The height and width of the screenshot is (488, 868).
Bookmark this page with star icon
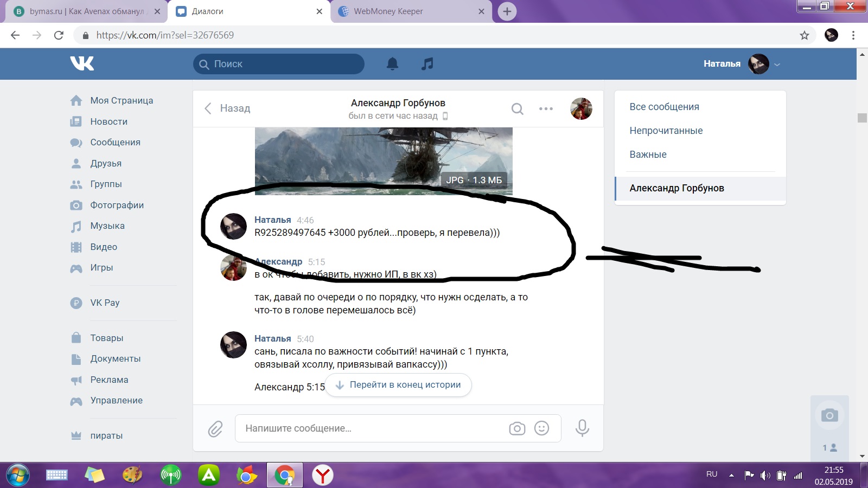pos(804,35)
